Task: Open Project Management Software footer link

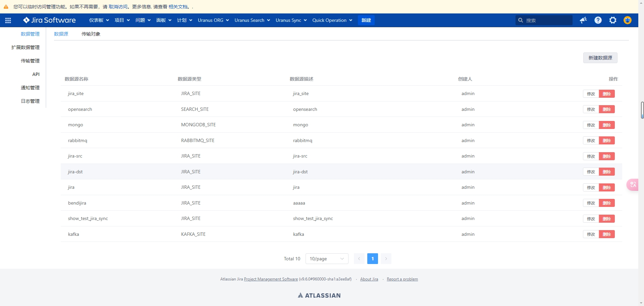Action: (x=271, y=279)
